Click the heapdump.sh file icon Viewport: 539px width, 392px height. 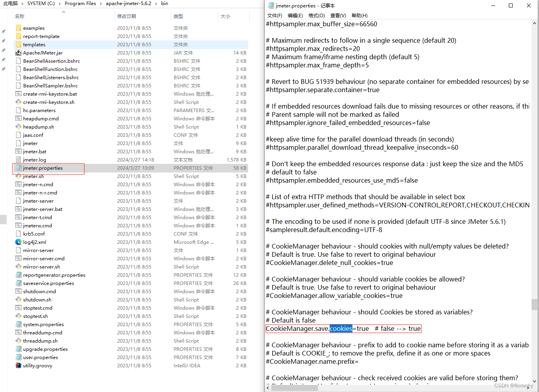click(18, 127)
